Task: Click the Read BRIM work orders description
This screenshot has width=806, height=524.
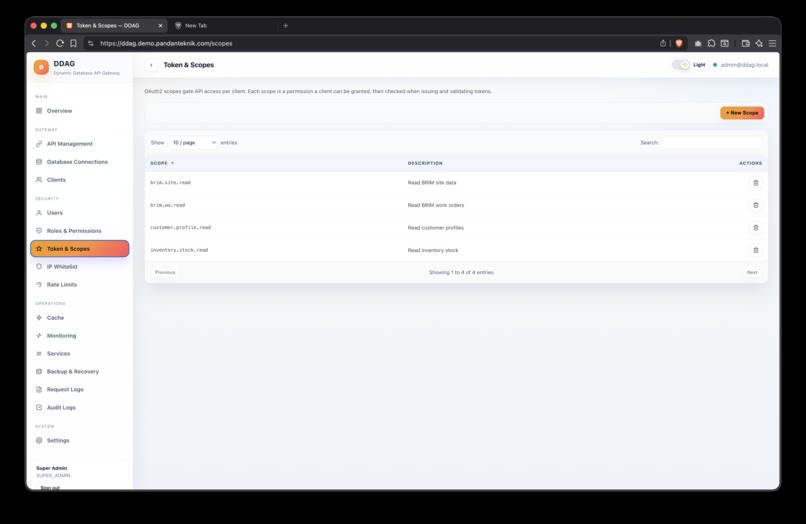Action: click(436, 205)
